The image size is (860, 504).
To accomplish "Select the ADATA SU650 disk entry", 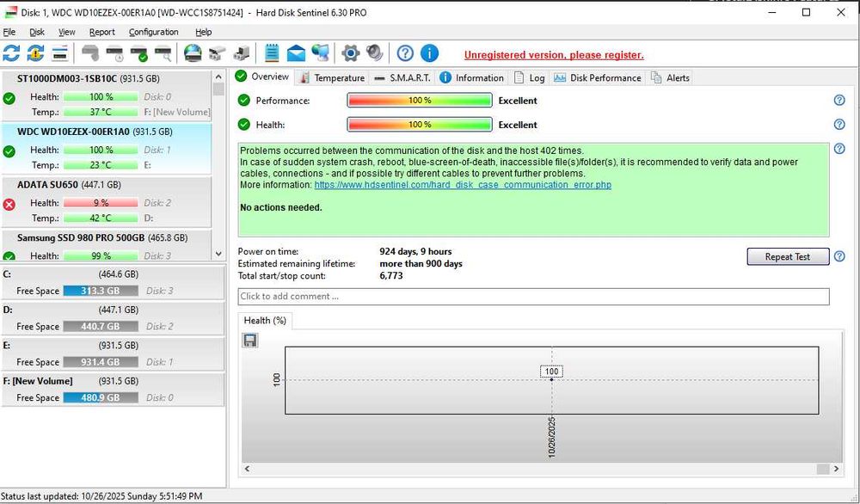I will (x=107, y=201).
